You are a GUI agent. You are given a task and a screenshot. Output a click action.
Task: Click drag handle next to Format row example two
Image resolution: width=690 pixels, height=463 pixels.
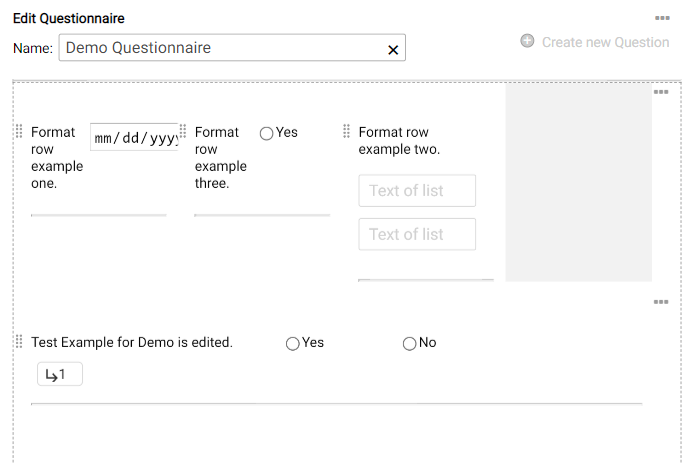pyautogui.click(x=347, y=132)
